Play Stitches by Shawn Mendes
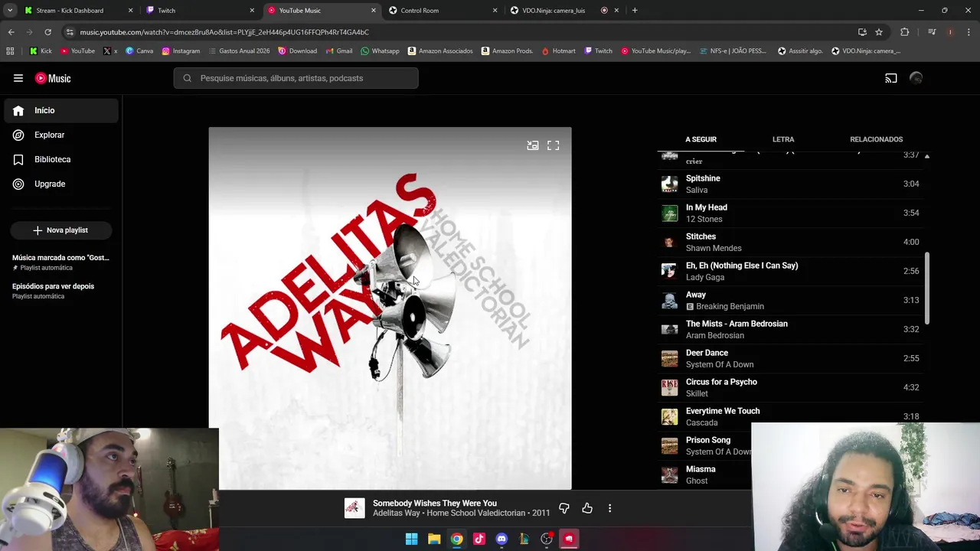The width and height of the screenshot is (980, 551). point(791,242)
